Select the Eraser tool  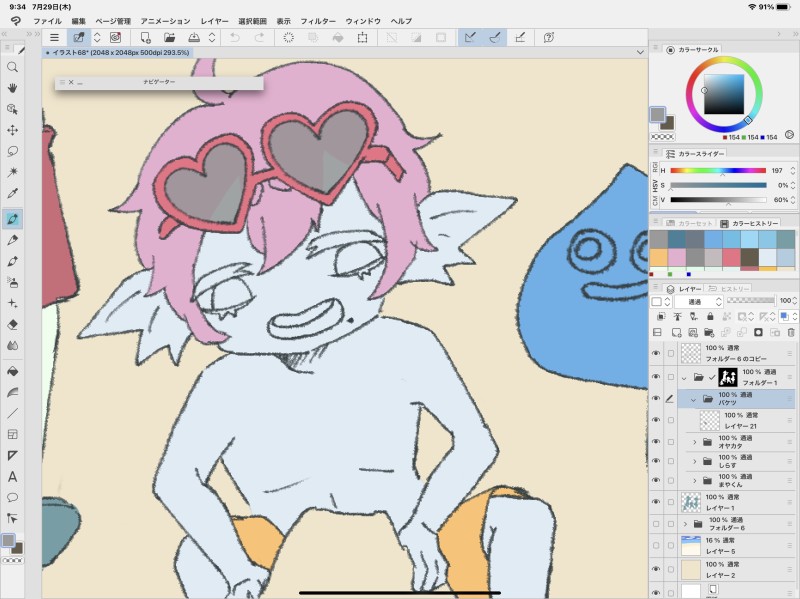[x=12, y=325]
